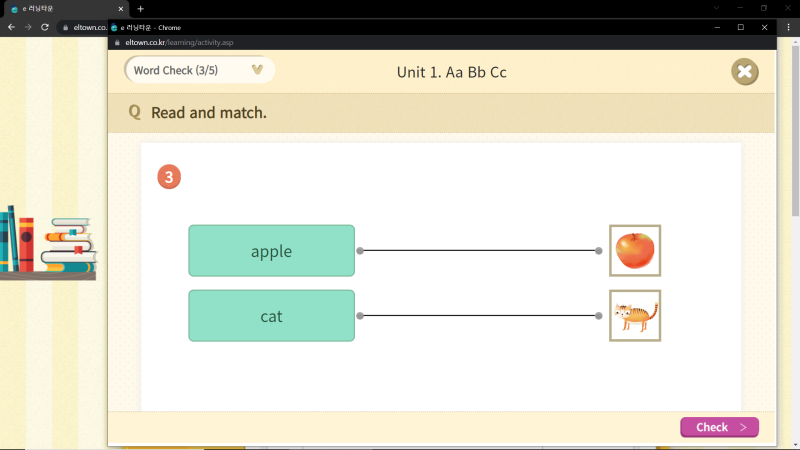Click the dot right of cat word
The width and height of the screenshot is (800, 450).
click(360, 316)
